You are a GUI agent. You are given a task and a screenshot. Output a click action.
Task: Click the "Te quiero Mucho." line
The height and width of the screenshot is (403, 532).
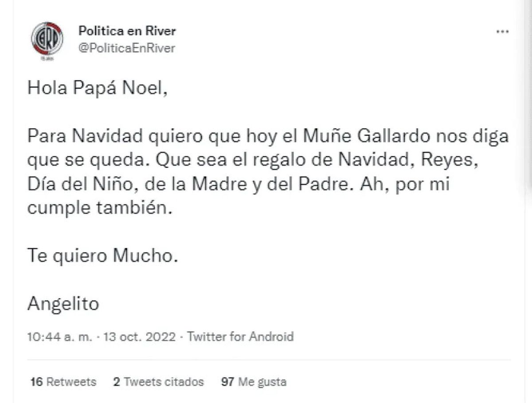point(102,257)
